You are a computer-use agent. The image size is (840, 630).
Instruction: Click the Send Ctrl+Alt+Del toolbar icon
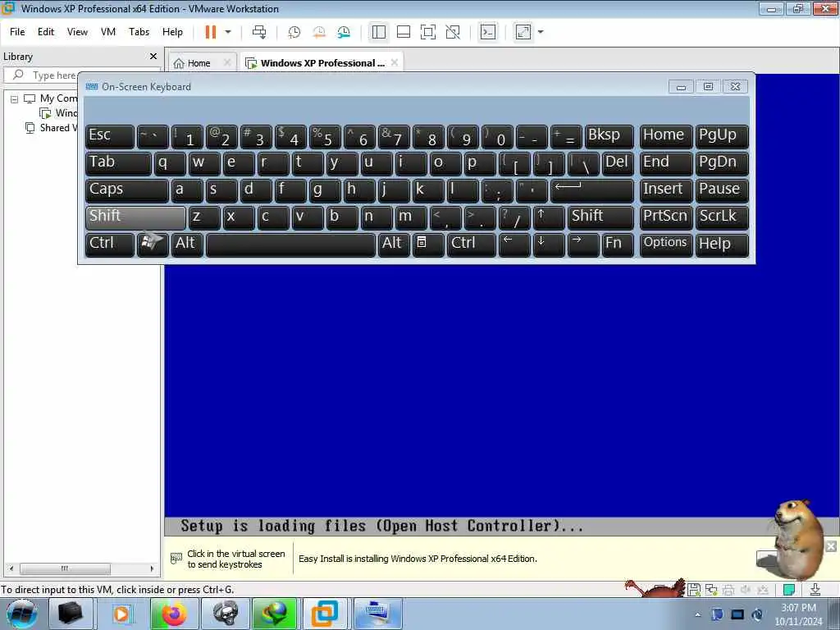(259, 32)
